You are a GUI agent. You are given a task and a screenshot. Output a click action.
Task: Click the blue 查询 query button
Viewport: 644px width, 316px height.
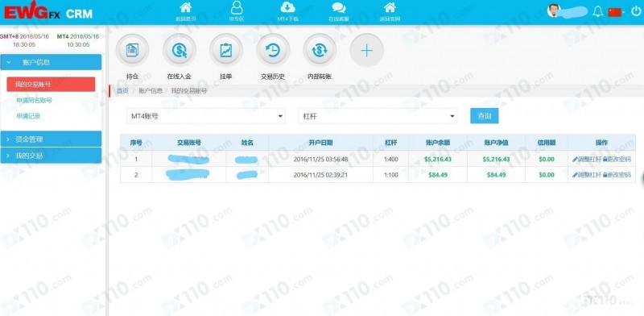[x=485, y=116]
